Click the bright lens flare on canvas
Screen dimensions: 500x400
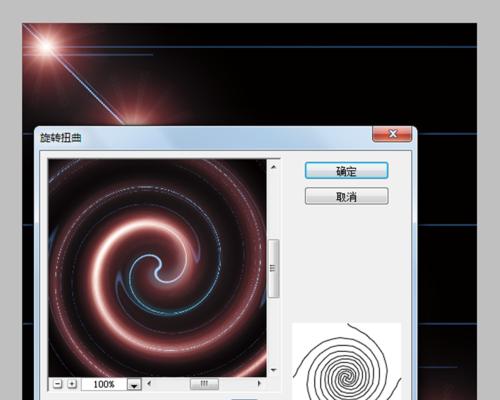click(x=46, y=46)
